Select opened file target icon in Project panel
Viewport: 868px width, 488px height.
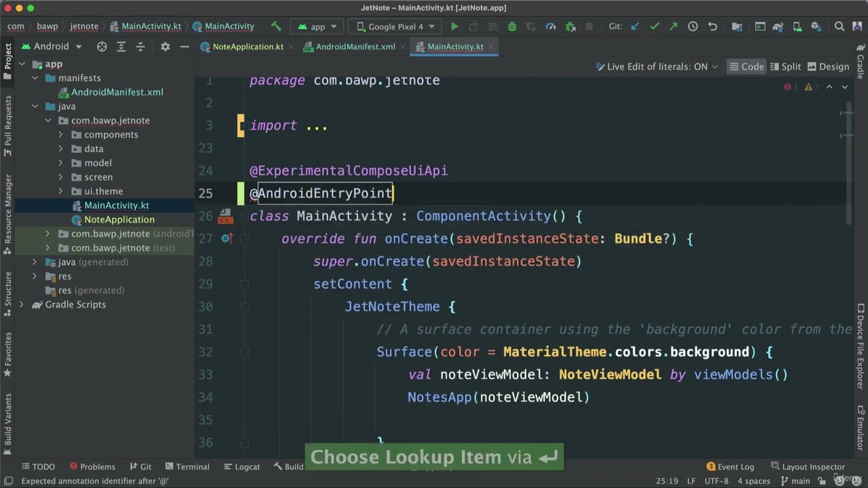point(102,47)
